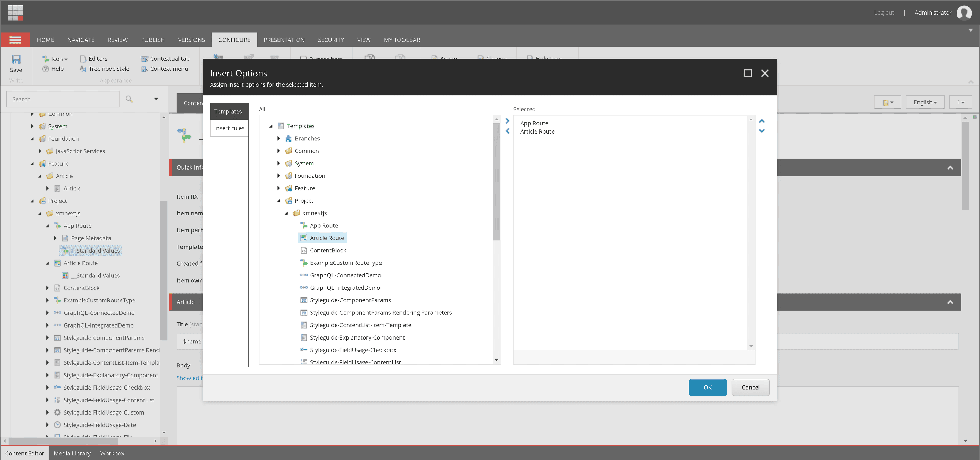Select __Standard Values under Article Route
This screenshot has width=980, height=460.
(95, 275)
